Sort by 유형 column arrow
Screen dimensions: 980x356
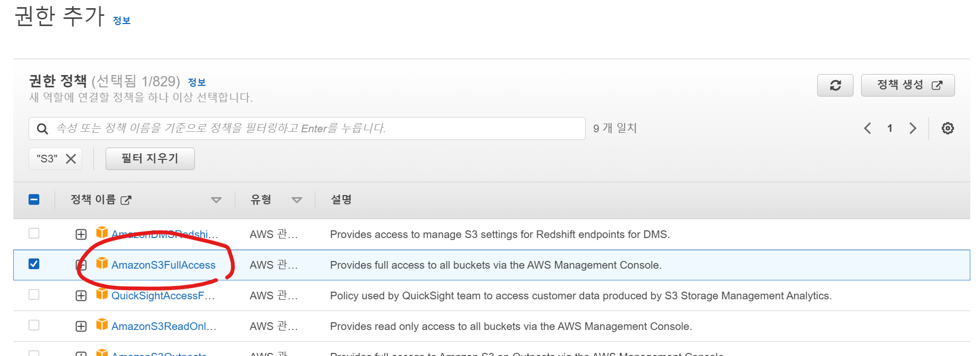(x=297, y=200)
